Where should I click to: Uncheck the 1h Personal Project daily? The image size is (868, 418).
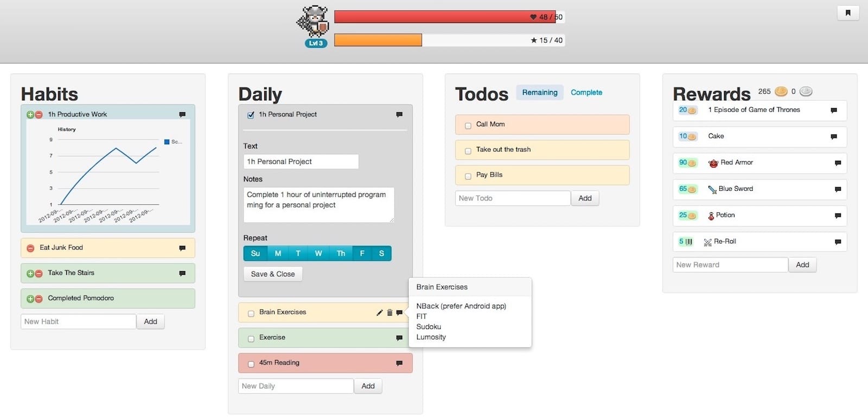(x=251, y=115)
